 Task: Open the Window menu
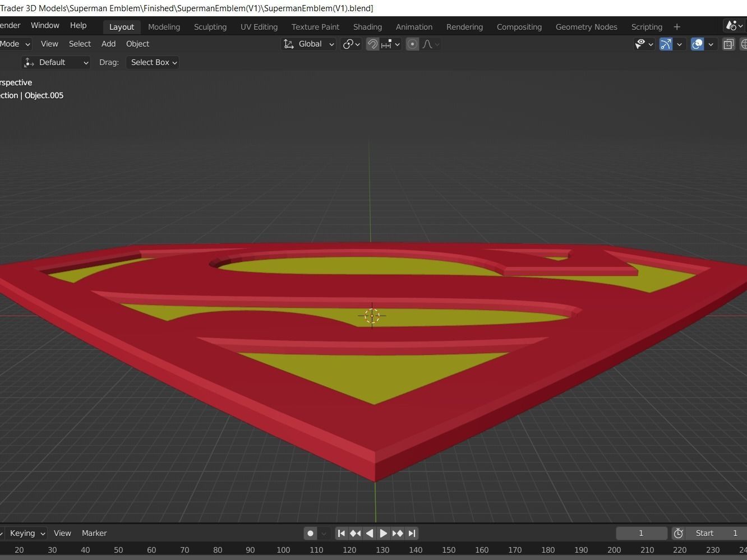click(x=45, y=25)
